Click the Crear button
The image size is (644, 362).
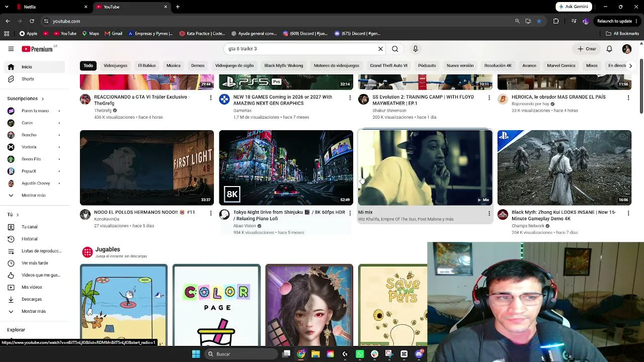587,49
